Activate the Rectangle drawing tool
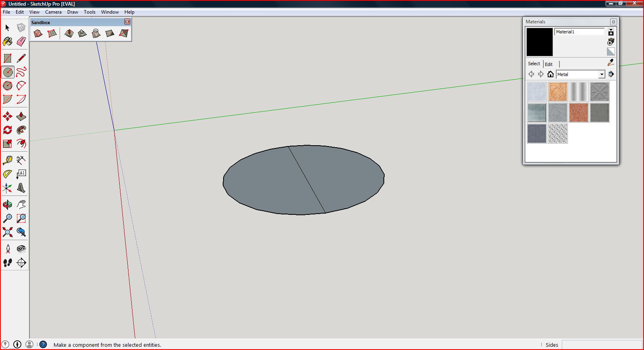 [7, 58]
